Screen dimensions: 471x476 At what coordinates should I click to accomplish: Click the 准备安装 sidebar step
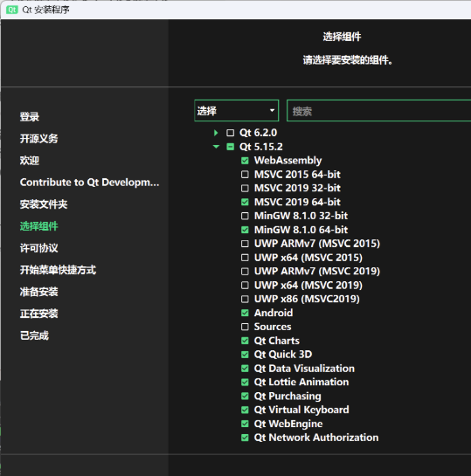point(38,292)
